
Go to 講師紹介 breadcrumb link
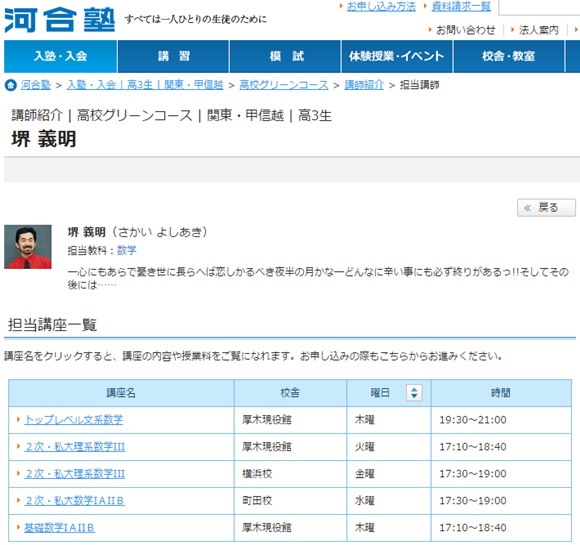pyautogui.click(x=364, y=85)
